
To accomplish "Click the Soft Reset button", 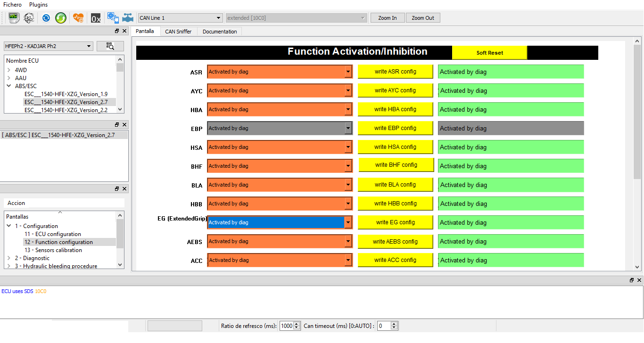I will 489,53.
